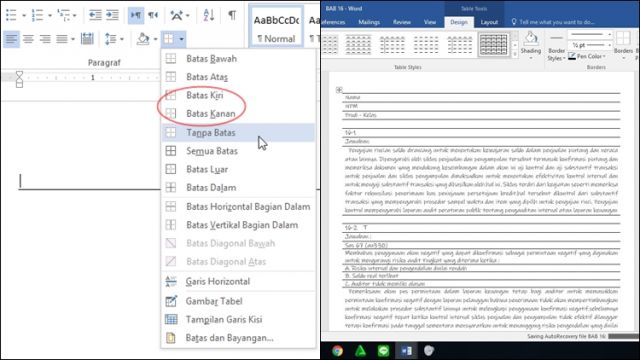This screenshot has height=360, width=640.
Task: Click the shading paint bucket icon
Action: pos(143,39)
